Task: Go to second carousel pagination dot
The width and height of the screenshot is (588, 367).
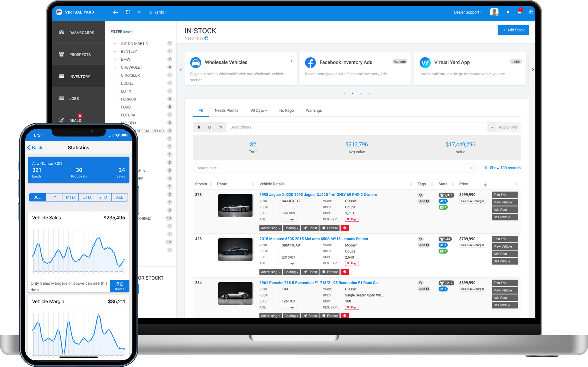Action: pyautogui.click(x=353, y=93)
